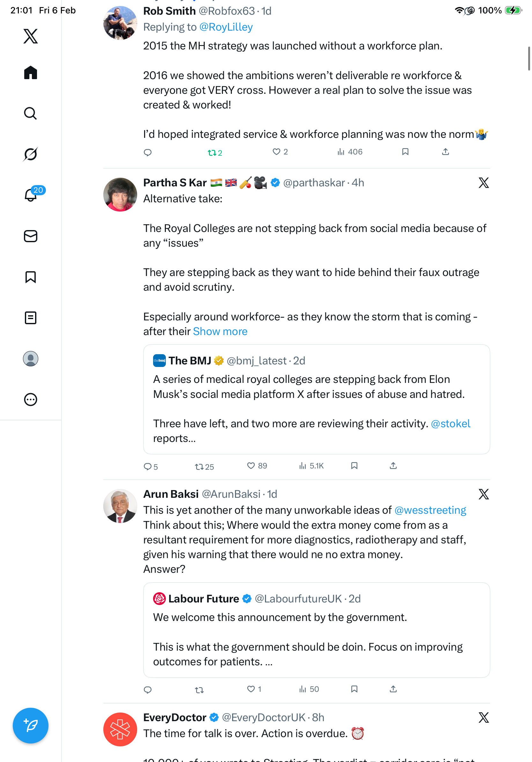This screenshot has width=532, height=762.
Task: Click the page scrollbar thumb
Action: pos(529,59)
